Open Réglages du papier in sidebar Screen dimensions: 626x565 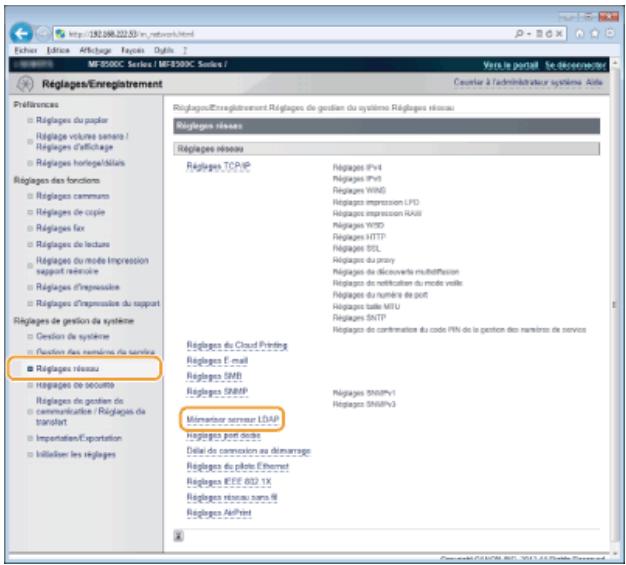tap(72, 120)
